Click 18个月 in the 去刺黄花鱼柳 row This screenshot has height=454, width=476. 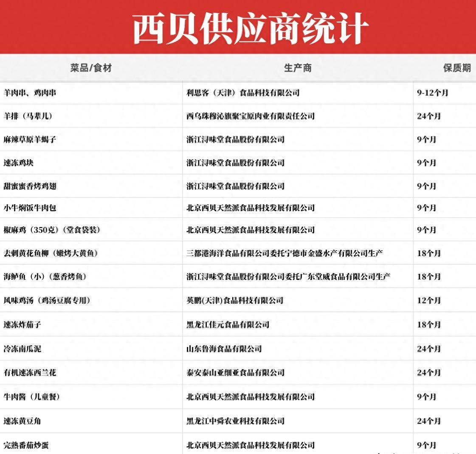pyautogui.click(x=428, y=253)
